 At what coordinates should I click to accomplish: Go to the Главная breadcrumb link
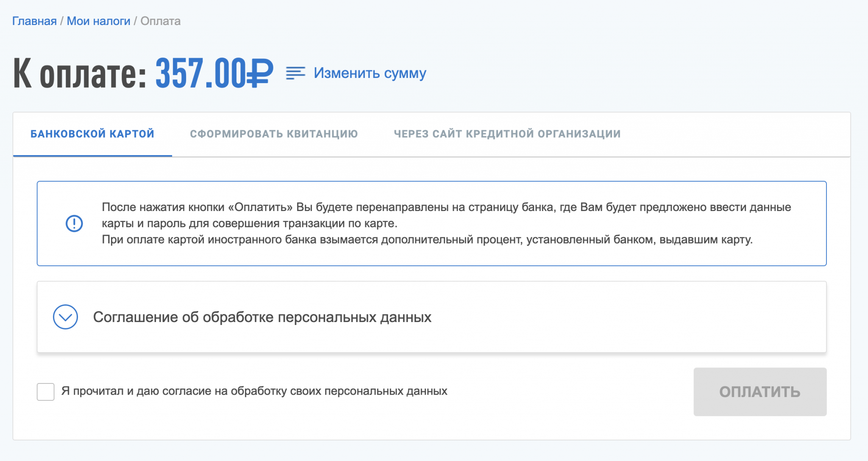coord(34,21)
